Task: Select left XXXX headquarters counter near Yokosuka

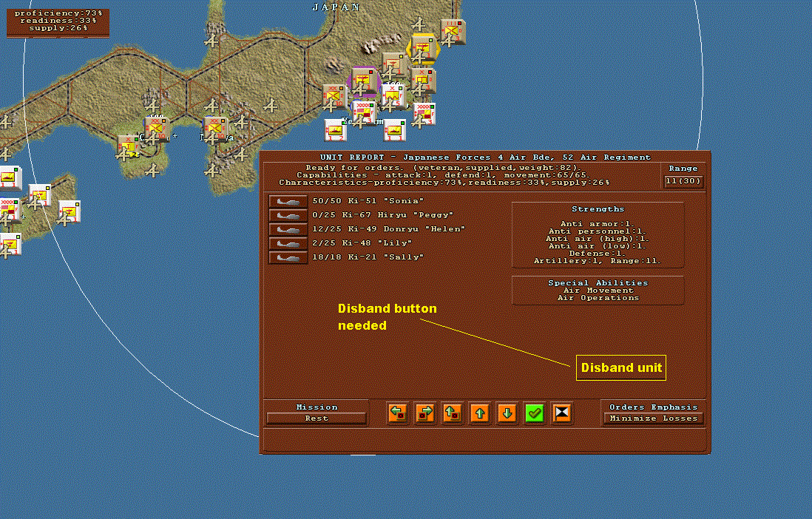Action: point(365,112)
